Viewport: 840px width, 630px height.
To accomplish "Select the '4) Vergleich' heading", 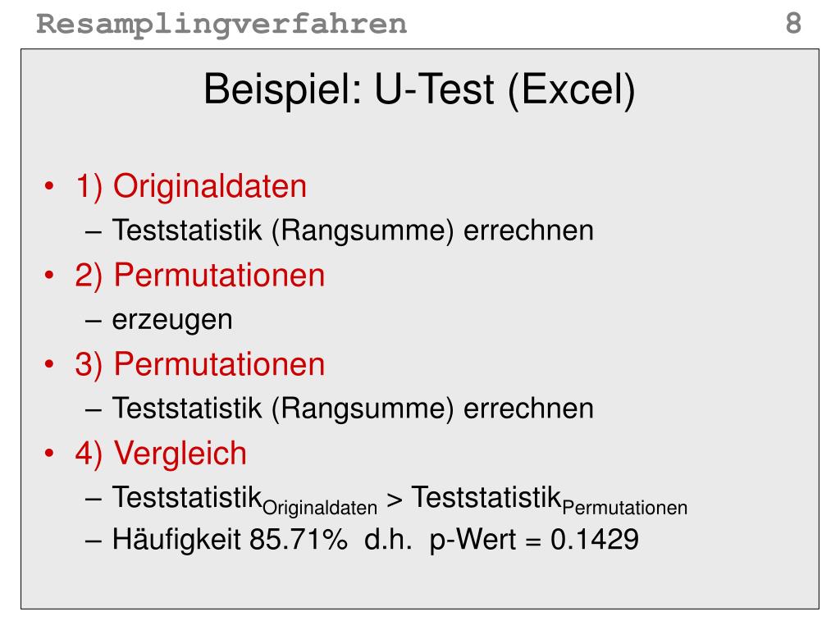I will click(x=162, y=453).
